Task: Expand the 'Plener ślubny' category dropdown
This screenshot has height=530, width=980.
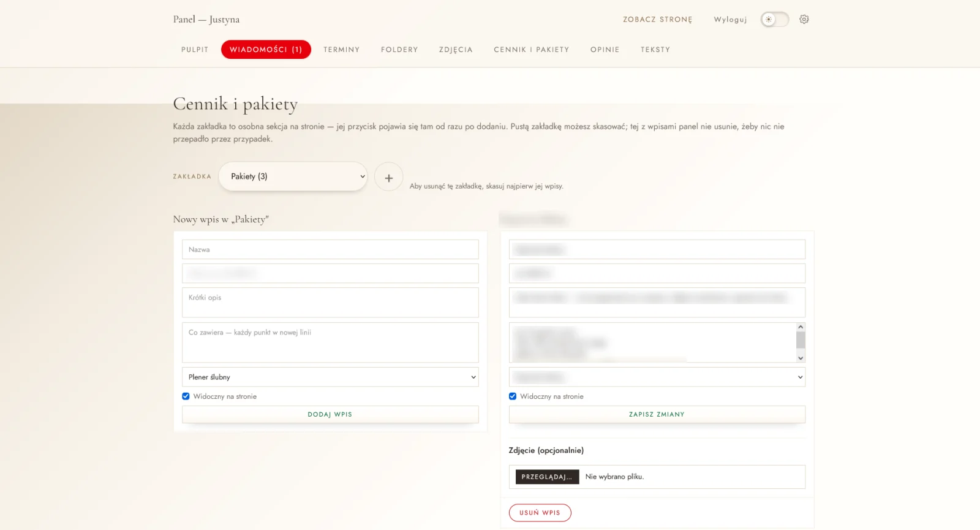Action: pos(330,377)
